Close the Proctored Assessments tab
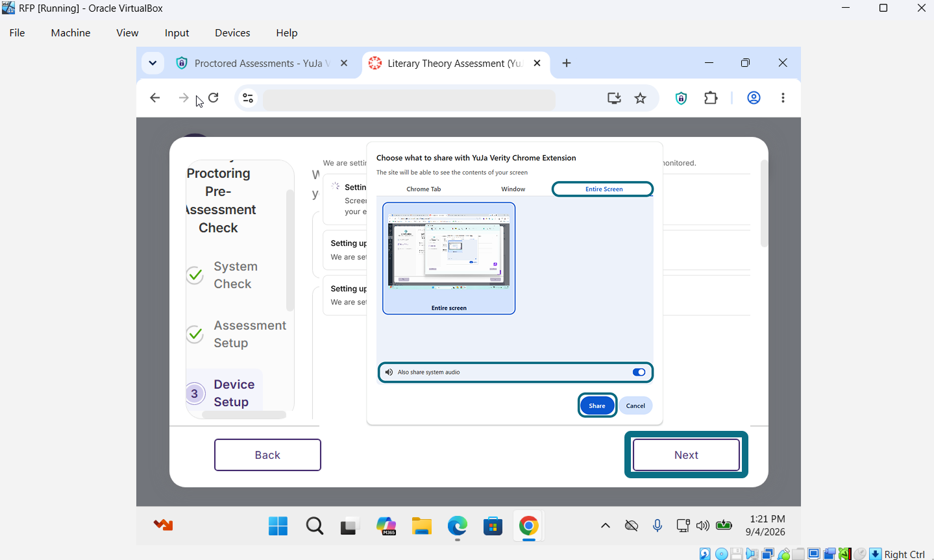This screenshot has height=560, width=934. [344, 63]
